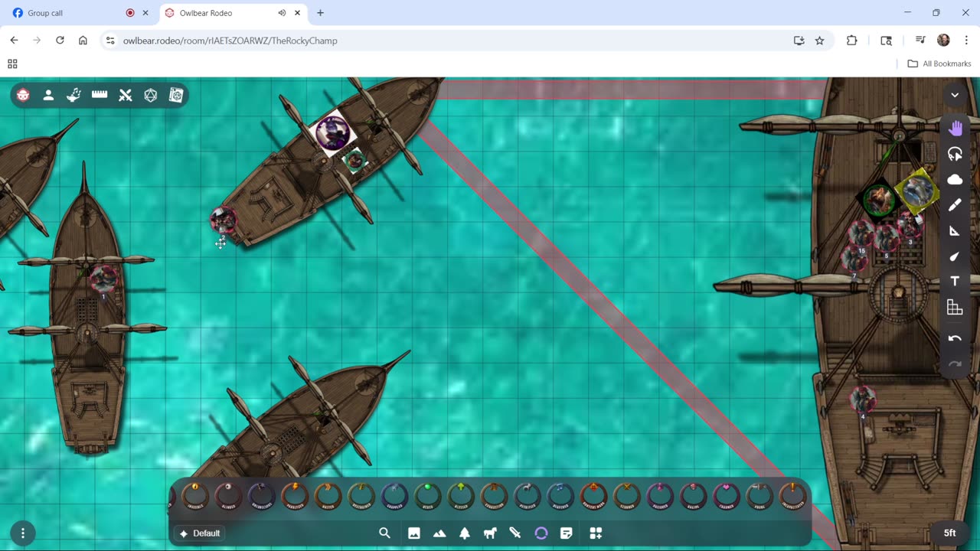Image resolution: width=980 pixels, height=551 pixels.
Task: Pick the Blinded condition ring
Action: pos(228,497)
